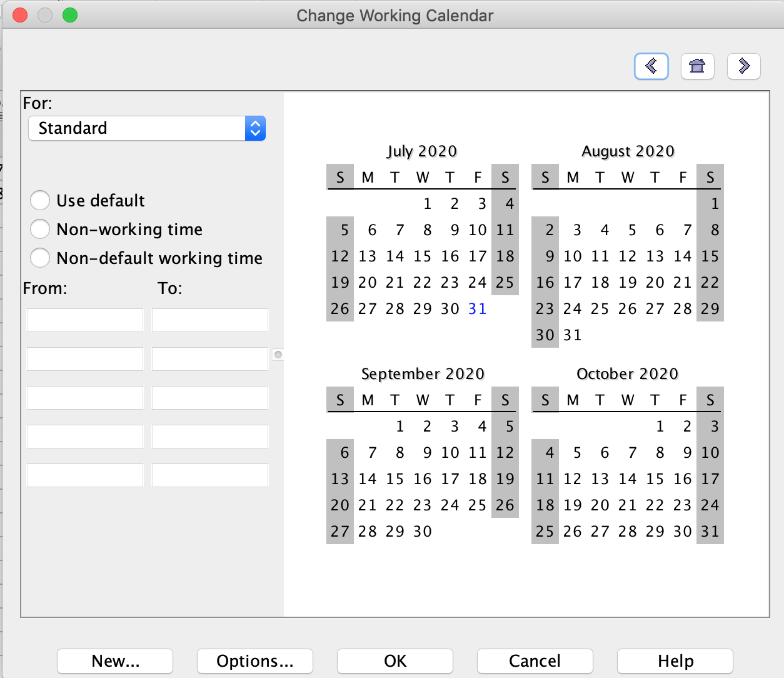
Task: Select October 2020 Sunday column header
Action: coord(545,400)
